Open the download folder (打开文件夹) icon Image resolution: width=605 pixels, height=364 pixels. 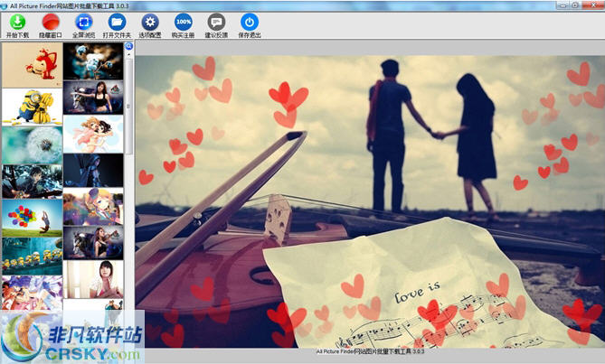[x=117, y=23]
